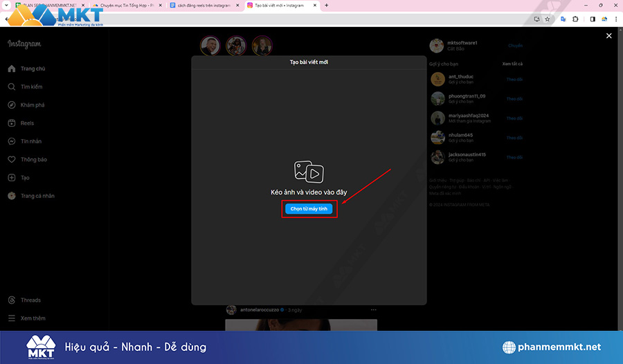
Task: View the third story avatar
Action: 262,46
